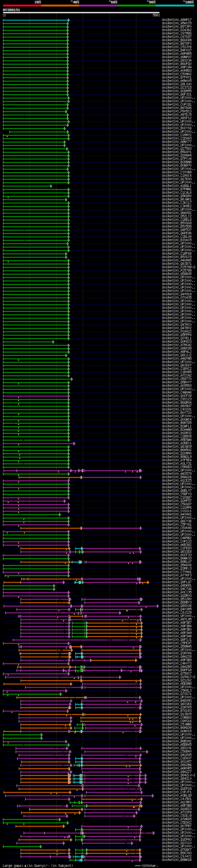Open hit UniRef100_C0S1C1
197x868 pixels.
(x=176, y=511)
